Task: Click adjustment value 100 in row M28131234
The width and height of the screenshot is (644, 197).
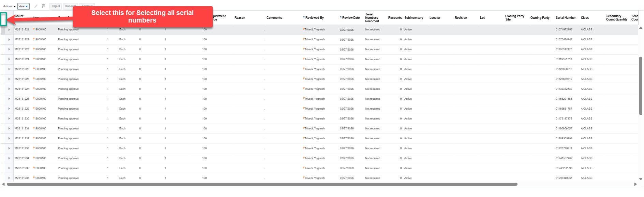Action: point(204,158)
